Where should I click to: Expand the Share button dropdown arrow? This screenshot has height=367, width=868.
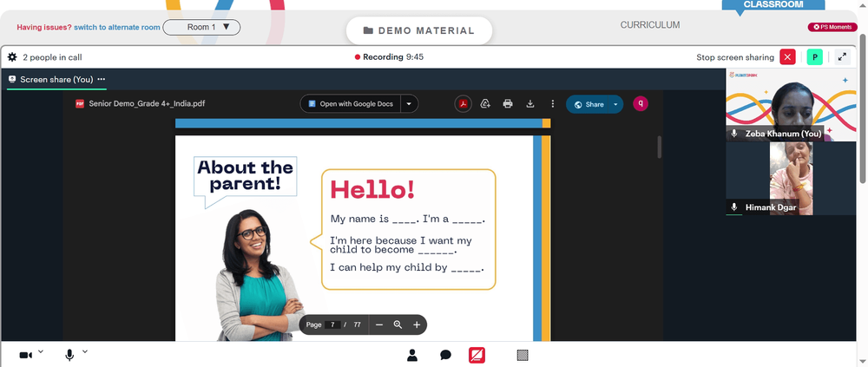(615, 104)
